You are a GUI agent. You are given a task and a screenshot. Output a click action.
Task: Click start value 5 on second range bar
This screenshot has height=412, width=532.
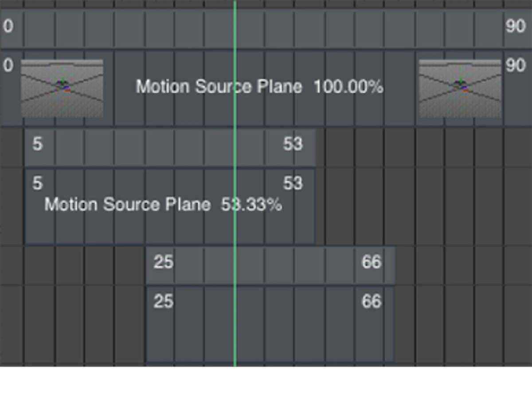click(38, 144)
